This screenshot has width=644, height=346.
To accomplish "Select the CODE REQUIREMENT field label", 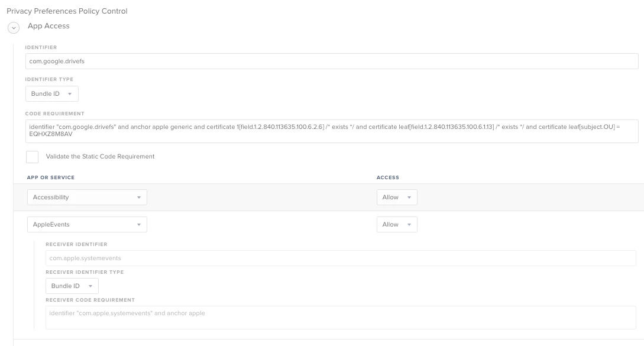I will (54, 114).
